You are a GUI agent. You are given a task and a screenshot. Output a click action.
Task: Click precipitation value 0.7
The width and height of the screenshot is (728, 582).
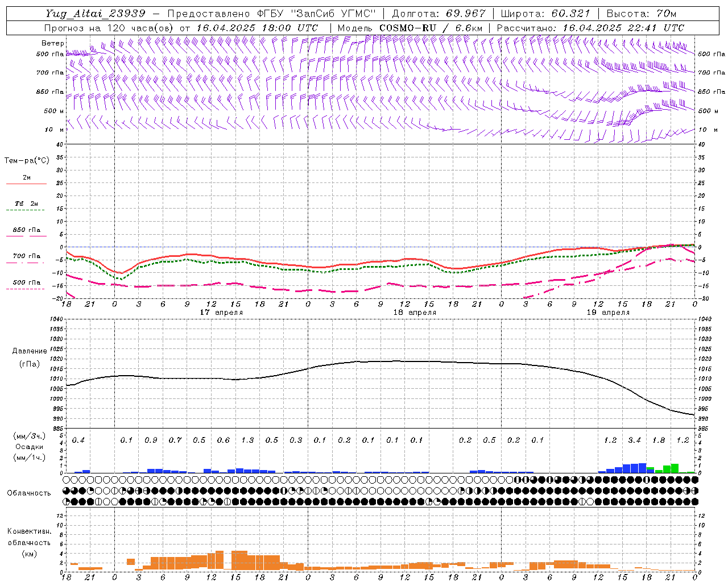point(175,440)
